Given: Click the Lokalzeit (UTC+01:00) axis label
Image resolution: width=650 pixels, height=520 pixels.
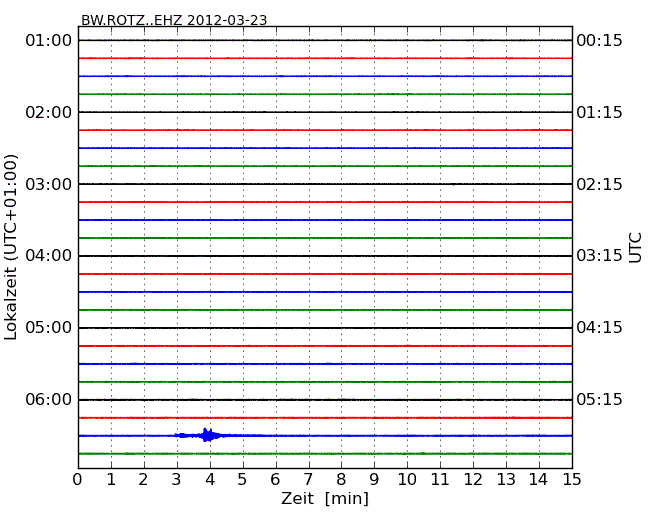Looking at the screenshot, I should click(11, 247).
